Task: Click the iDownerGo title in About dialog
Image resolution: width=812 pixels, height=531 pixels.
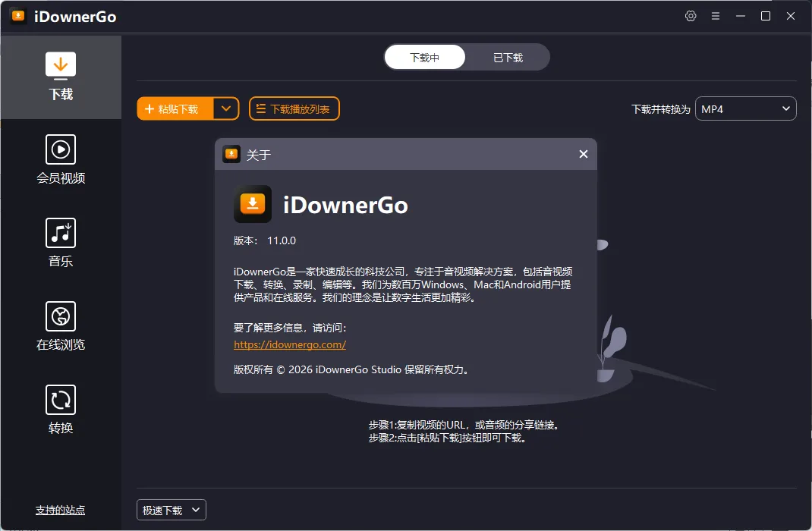Action: 345,206
